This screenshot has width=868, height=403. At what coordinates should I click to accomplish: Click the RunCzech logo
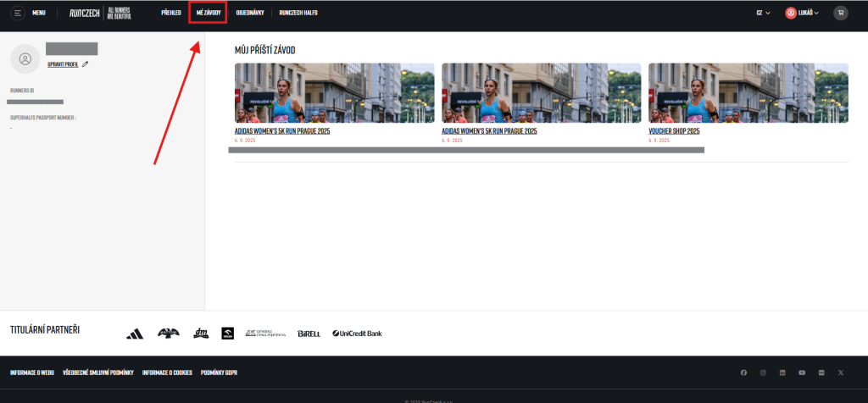[85, 13]
